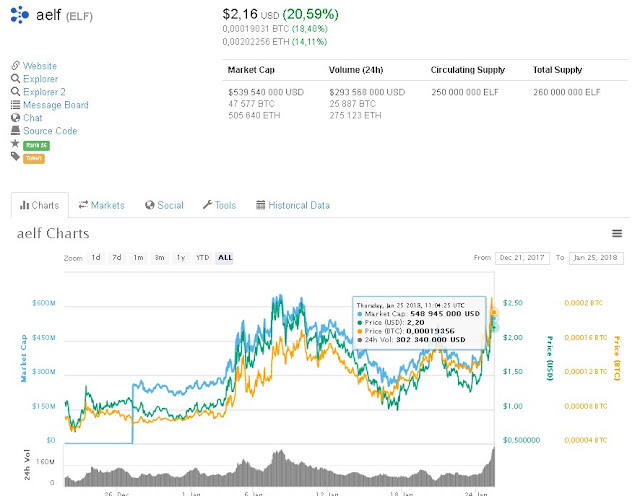Click the list icon beside Message Board
The width and height of the screenshot is (640, 496).
click(x=16, y=105)
